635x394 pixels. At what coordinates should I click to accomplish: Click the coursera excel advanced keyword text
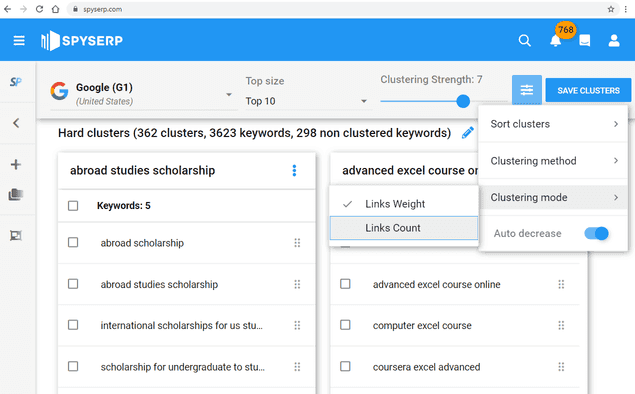tap(426, 367)
